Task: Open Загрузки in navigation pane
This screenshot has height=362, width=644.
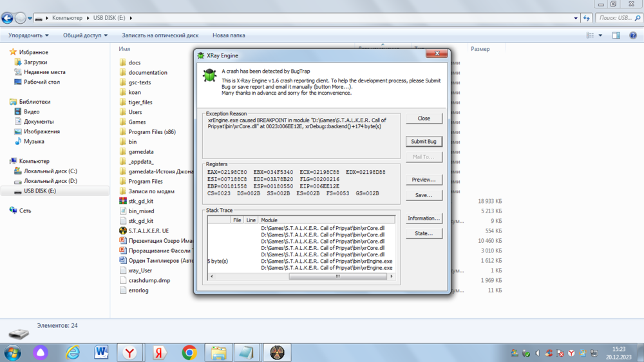Action: coord(35,62)
